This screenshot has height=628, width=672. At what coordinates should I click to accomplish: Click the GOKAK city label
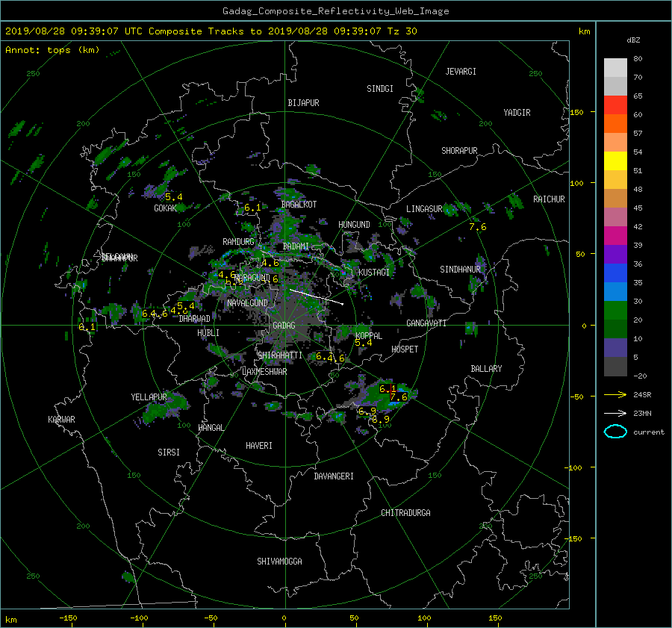coord(166,208)
